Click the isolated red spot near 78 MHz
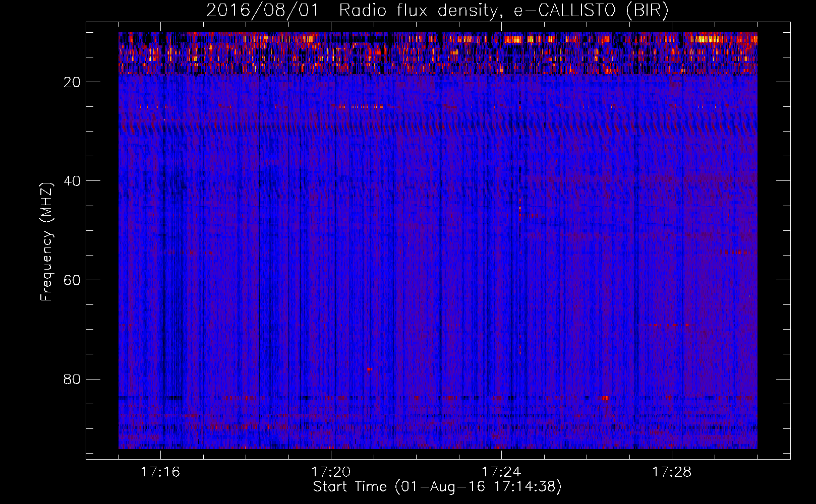Image resolution: width=816 pixels, height=504 pixels. coord(370,369)
